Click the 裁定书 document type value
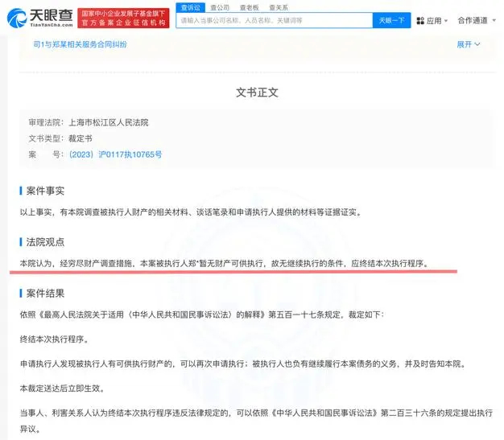Screen dimensions: 504x440 (81, 138)
